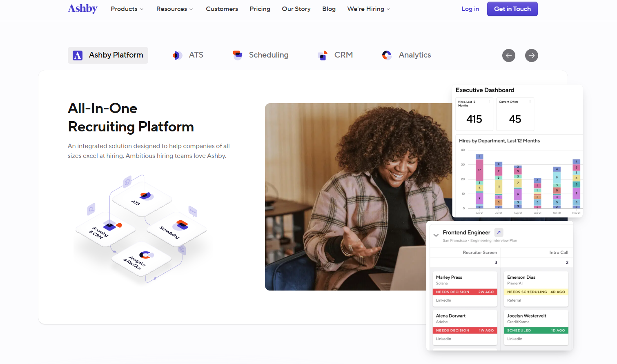The width and height of the screenshot is (617, 364).
Task: Expand the We're Hiring dropdown
Action: [x=368, y=9]
